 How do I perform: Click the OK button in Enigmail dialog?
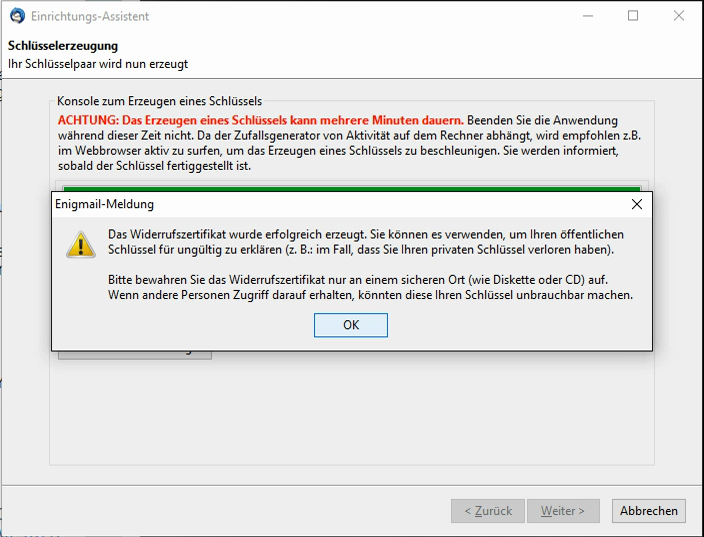[350, 325]
